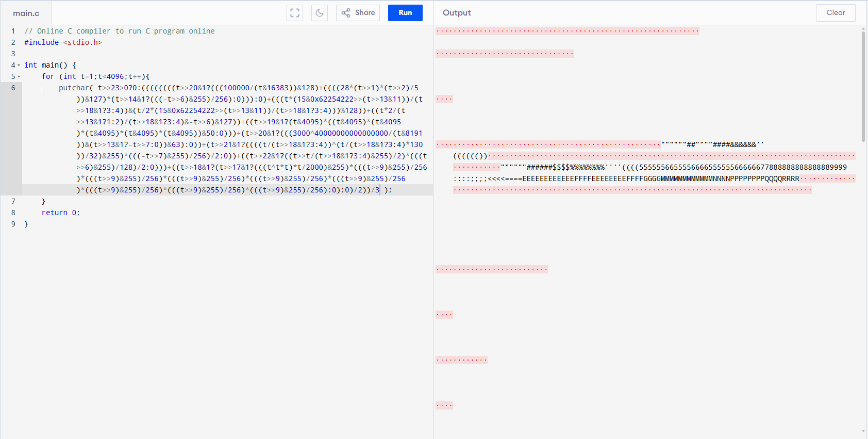This screenshot has width=868, height=439.
Task: Toggle dark mode with moon icon
Action: pos(320,13)
